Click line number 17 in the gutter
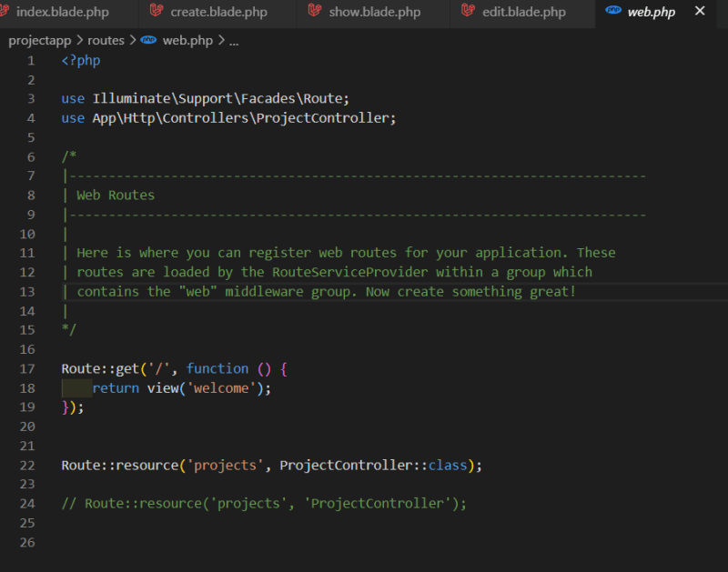The height and width of the screenshot is (572, 728). (27, 369)
